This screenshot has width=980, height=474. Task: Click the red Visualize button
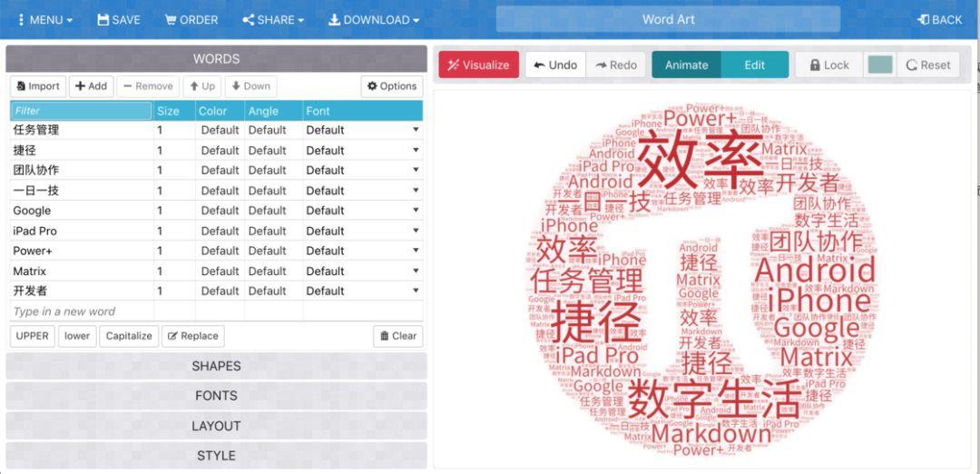point(479,64)
